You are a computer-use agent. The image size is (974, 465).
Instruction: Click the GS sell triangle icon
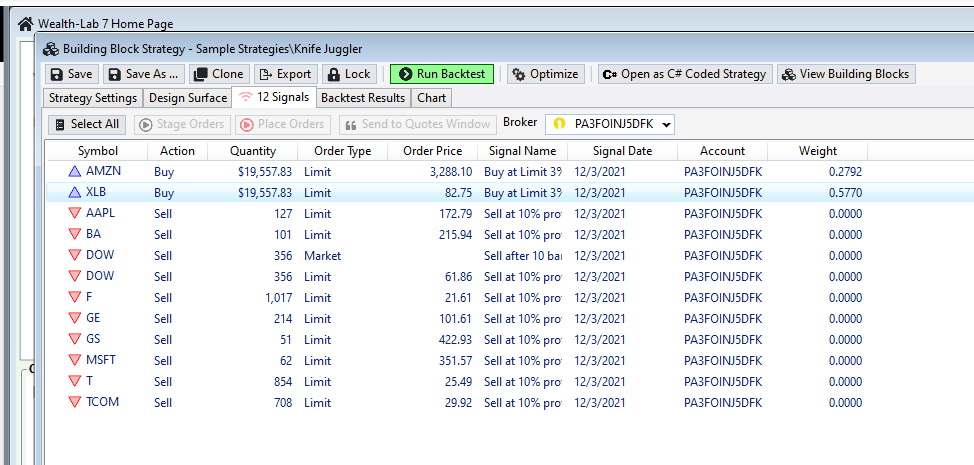(x=75, y=339)
